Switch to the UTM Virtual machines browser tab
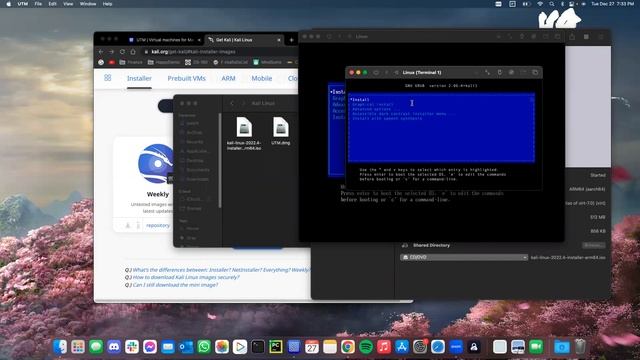 (x=164, y=40)
